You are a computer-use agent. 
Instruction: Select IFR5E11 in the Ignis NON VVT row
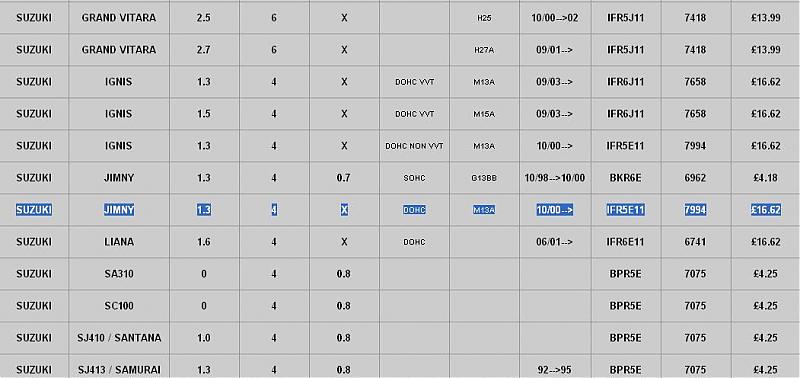[x=626, y=146]
